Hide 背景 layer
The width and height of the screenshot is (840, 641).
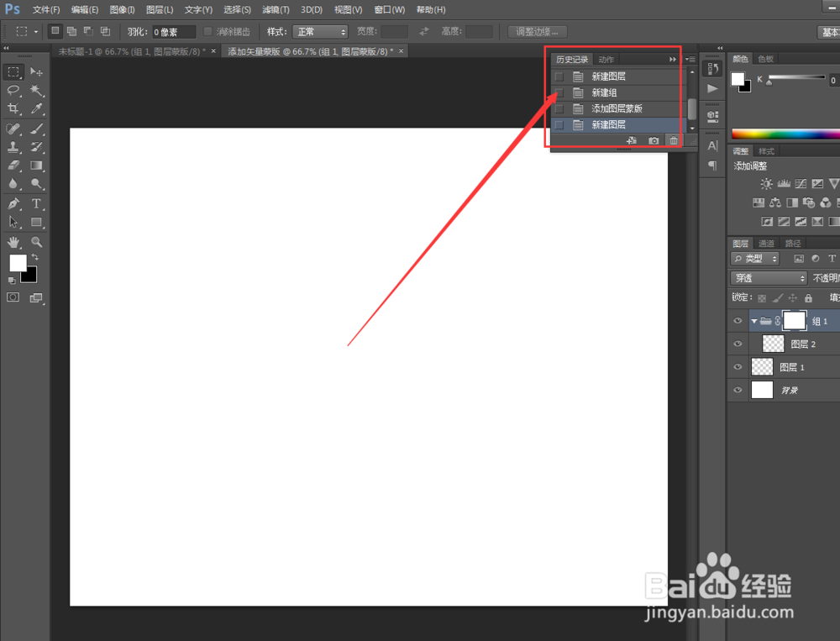click(x=738, y=390)
